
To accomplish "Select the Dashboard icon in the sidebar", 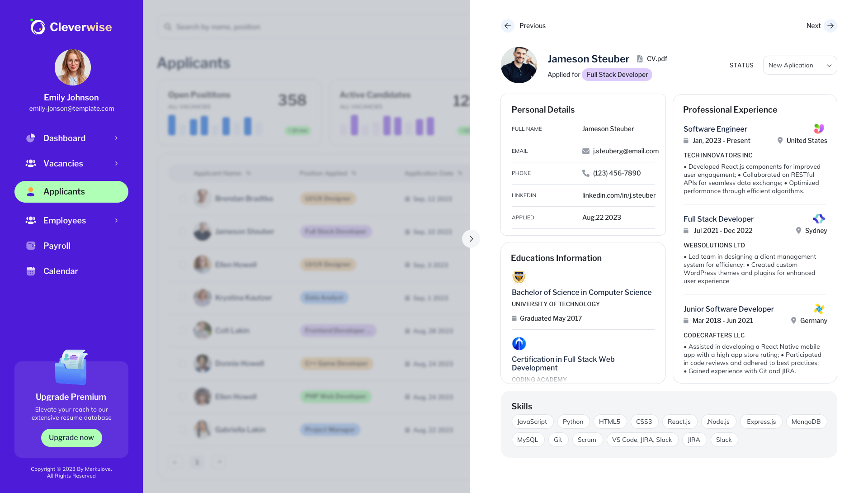I will (x=30, y=138).
